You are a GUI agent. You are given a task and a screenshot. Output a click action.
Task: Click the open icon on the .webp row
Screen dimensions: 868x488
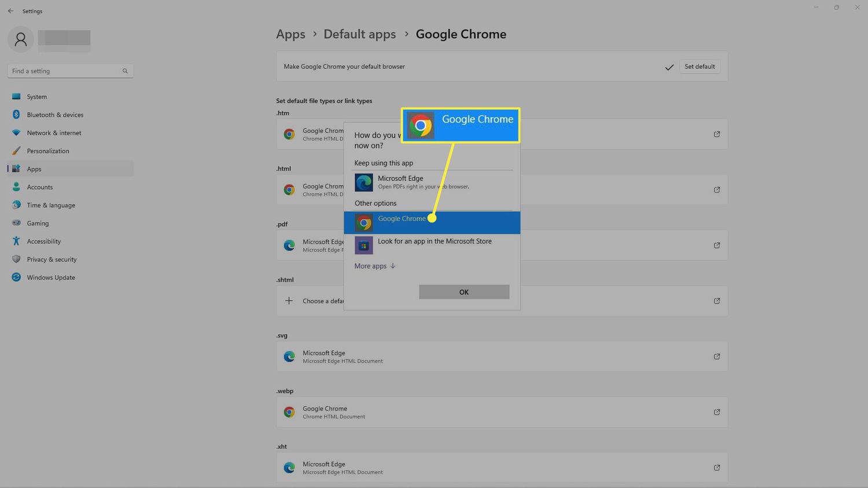tap(716, 412)
